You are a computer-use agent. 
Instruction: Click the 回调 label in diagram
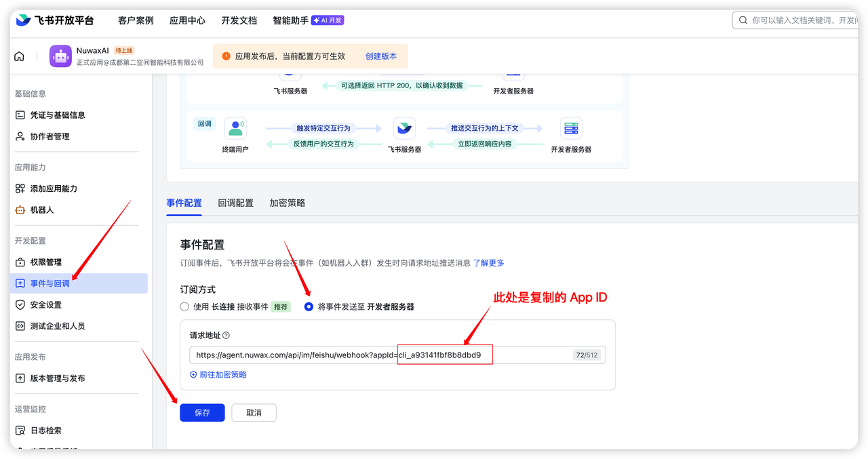click(204, 124)
